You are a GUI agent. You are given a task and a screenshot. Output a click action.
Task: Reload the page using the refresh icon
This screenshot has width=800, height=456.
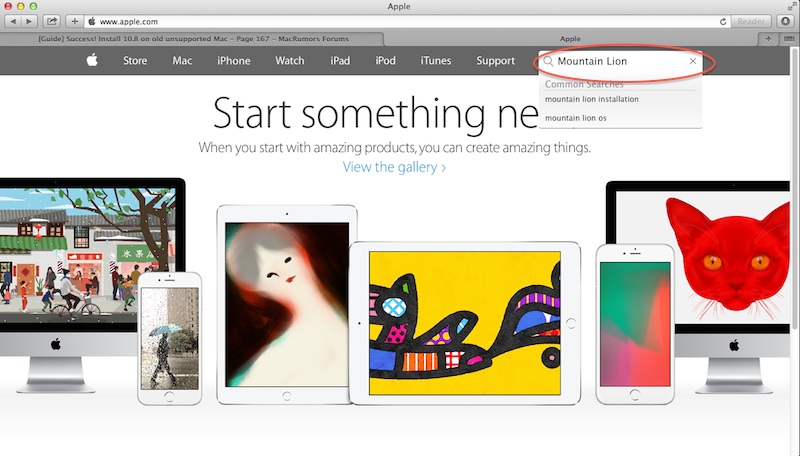(x=723, y=21)
